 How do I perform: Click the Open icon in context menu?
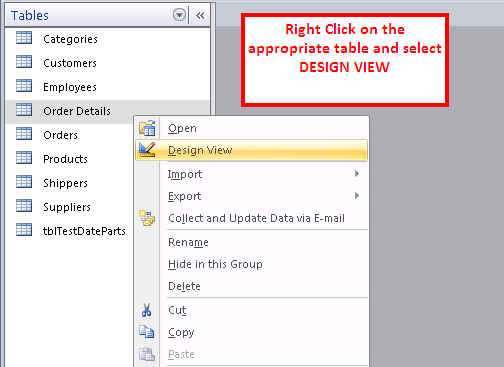[x=147, y=128]
